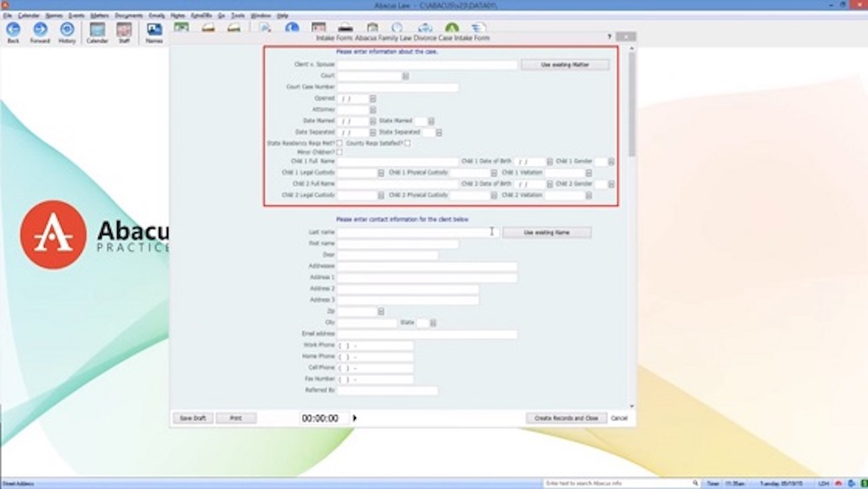Click the Cancel button on intake form
The height and width of the screenshot is (489, 868).
click(619, 418)
